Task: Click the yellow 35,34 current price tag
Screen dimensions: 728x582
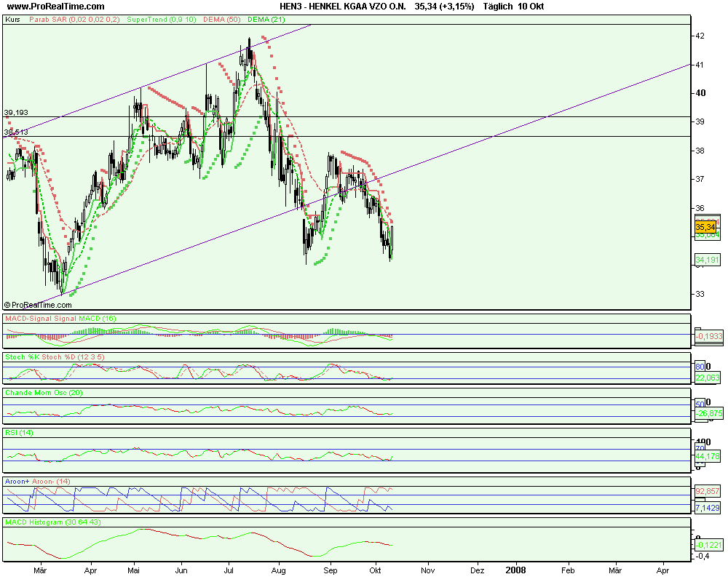Action: [x=705, y=227]
